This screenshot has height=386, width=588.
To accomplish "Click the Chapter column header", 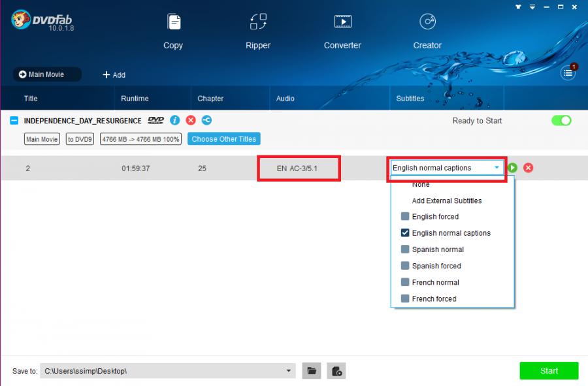I will [x=210, y=98].
